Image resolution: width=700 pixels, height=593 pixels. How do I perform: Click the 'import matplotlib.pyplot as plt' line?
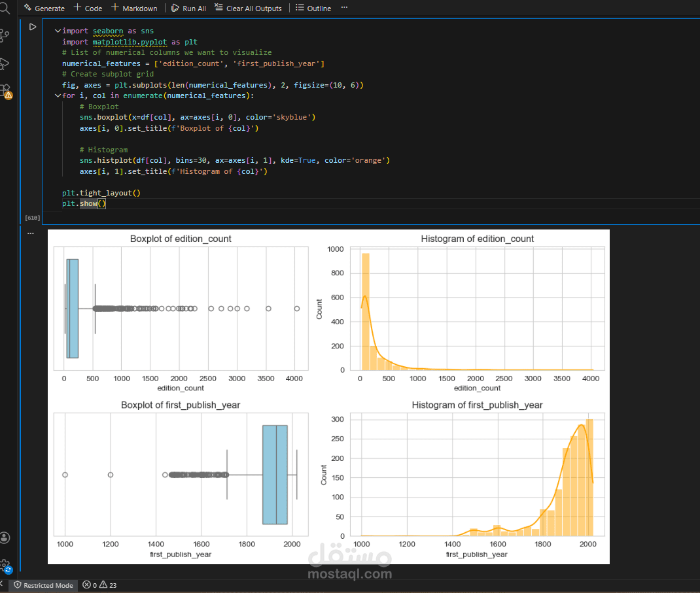(x=130, y=42)
